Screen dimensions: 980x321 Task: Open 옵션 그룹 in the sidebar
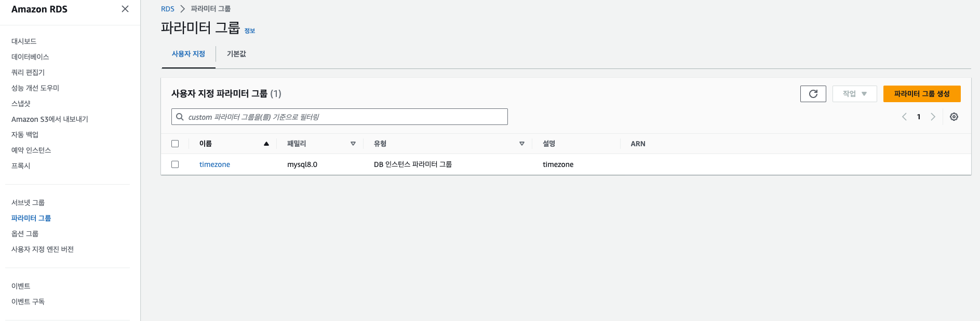tap(25, 233)
